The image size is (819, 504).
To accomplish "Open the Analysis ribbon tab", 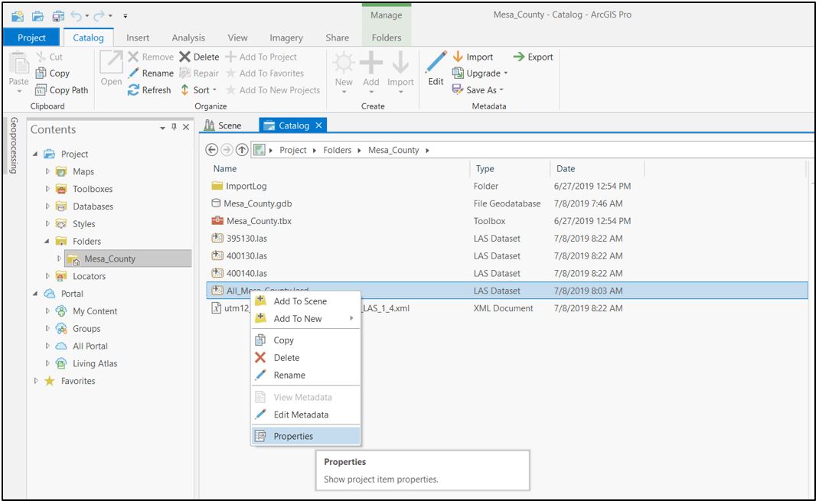I will tap(188, 37).
